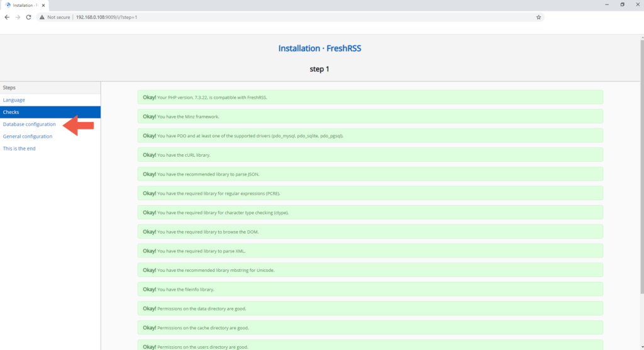
Task: Click the parse JSON library message
Action: click(x=370, y=174)
